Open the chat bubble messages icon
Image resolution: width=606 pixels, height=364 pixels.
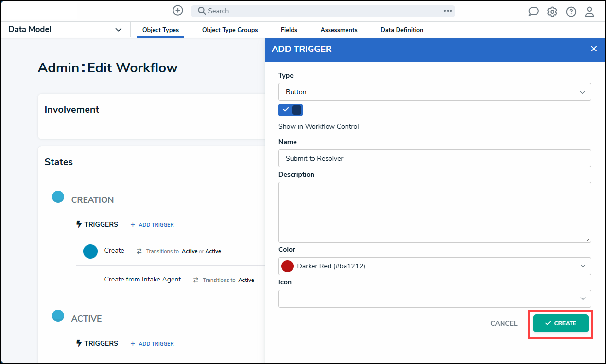pyautogui.click(x=534, y=12)
